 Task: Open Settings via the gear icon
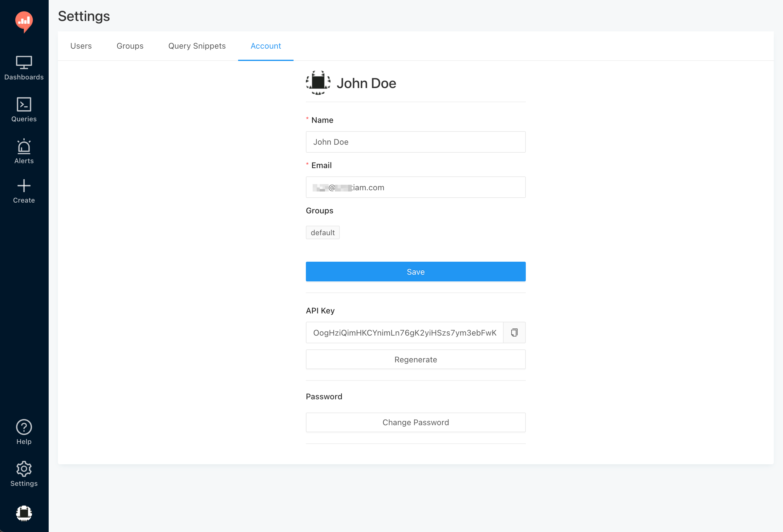(x=24, y=469)
